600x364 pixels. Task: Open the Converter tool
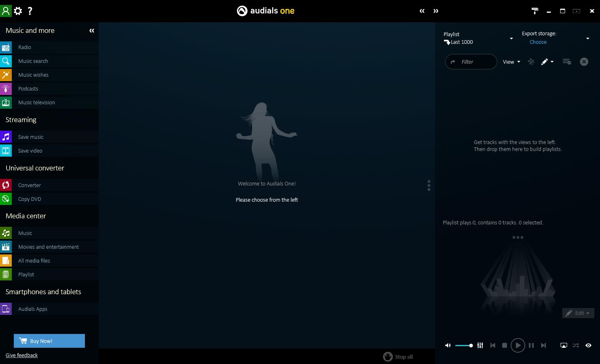tap(49, 185)
